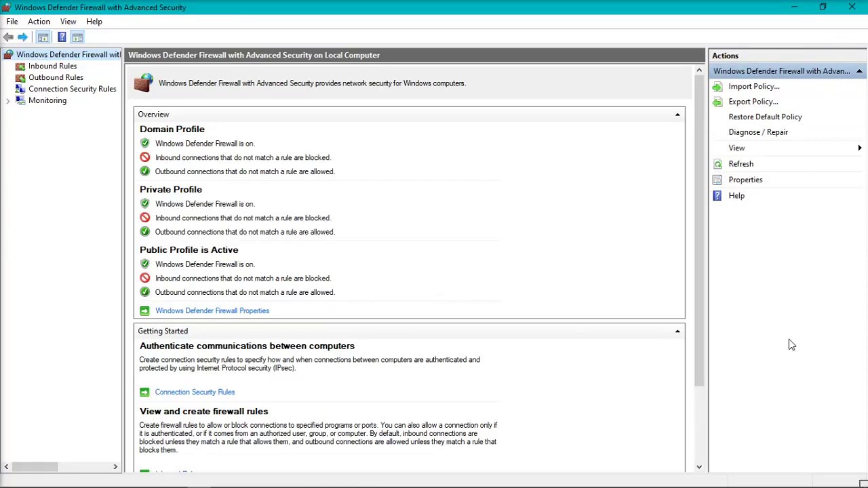Open Connection Security Rules in the tree

pos(72,89)
